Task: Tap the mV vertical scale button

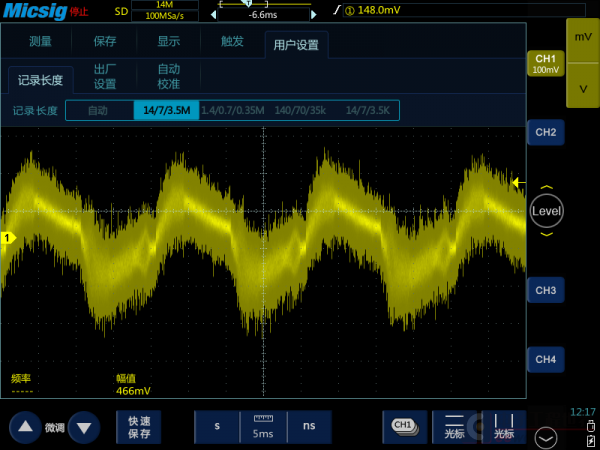Action: tap(583, 40)
